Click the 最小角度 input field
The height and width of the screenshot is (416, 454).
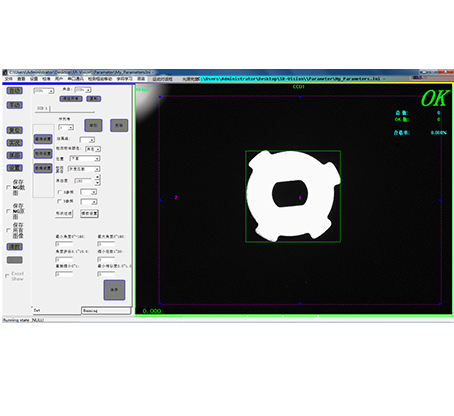(x=64, y=244)
